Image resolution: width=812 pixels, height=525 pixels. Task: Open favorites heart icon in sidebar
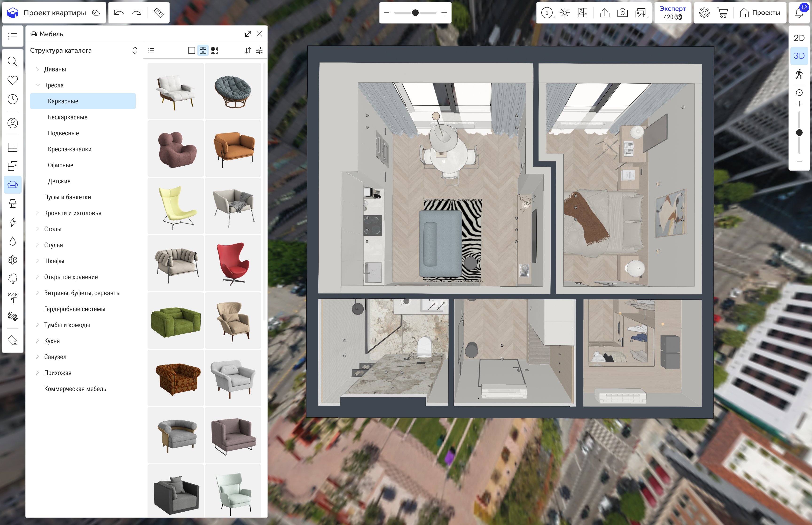click(x=13, y=80)
